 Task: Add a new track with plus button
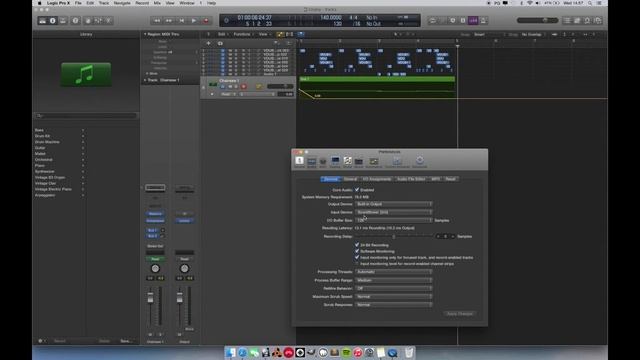(x=209, y=43)
